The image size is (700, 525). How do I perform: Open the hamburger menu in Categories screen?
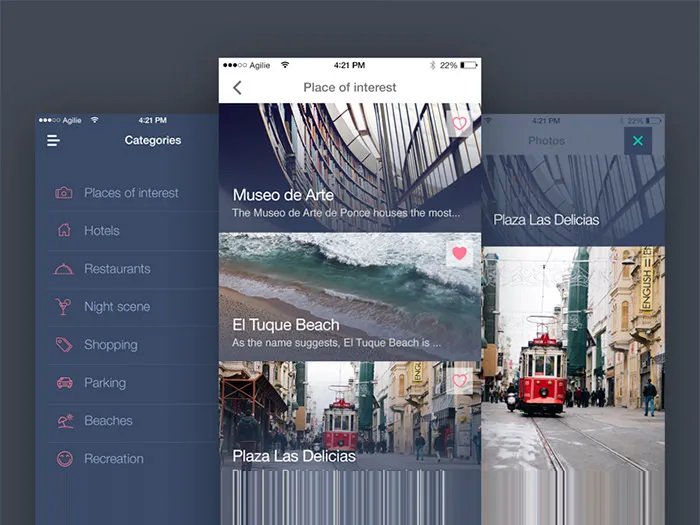coord(53,141)
